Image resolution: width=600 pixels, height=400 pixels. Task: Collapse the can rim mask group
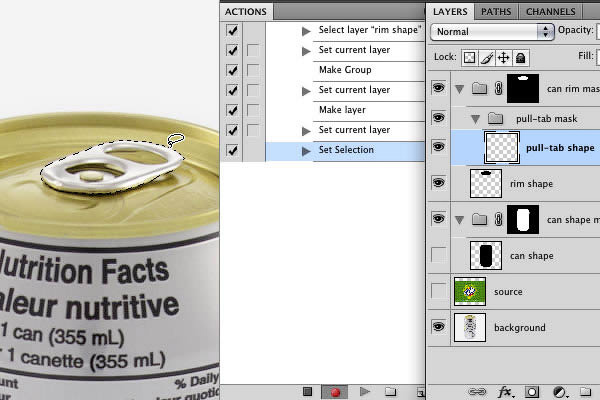point(460,90)
